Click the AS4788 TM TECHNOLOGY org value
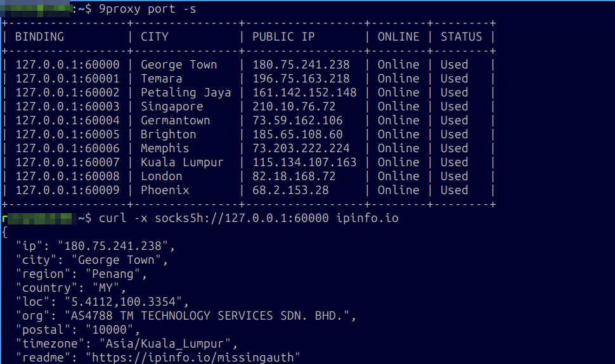 (x=207, y=315)
